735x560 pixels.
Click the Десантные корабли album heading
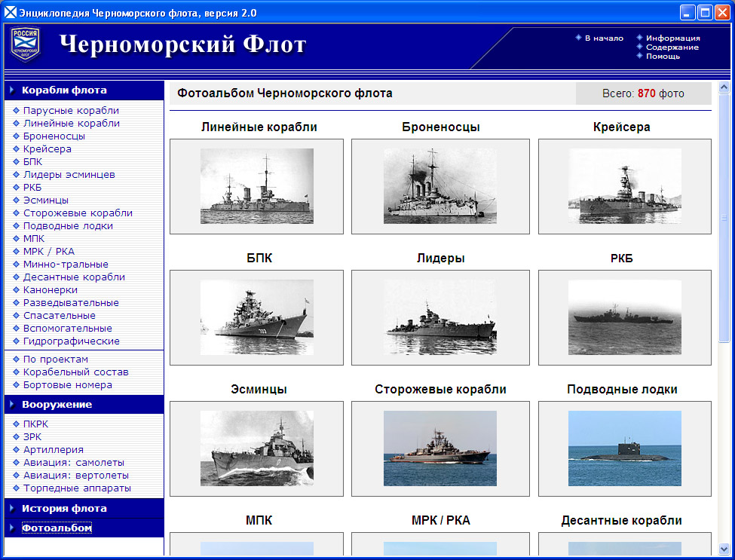pyautogui.click(x=622, y=521)
